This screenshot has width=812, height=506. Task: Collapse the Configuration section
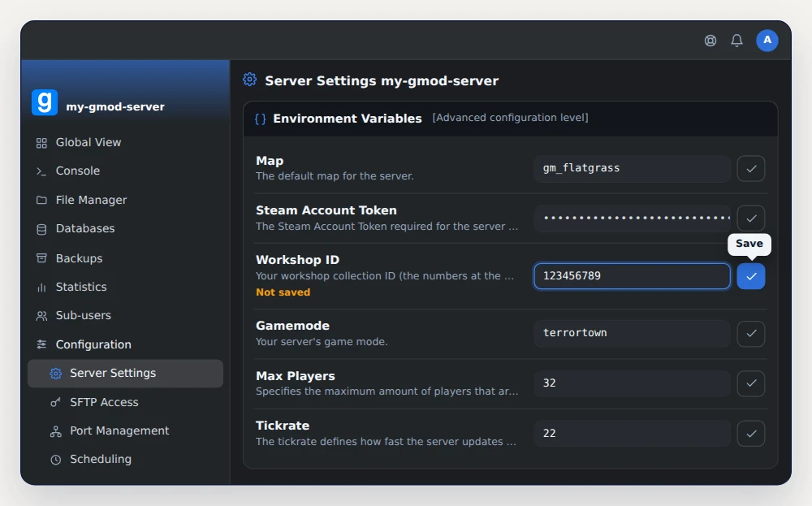point(125,344)
